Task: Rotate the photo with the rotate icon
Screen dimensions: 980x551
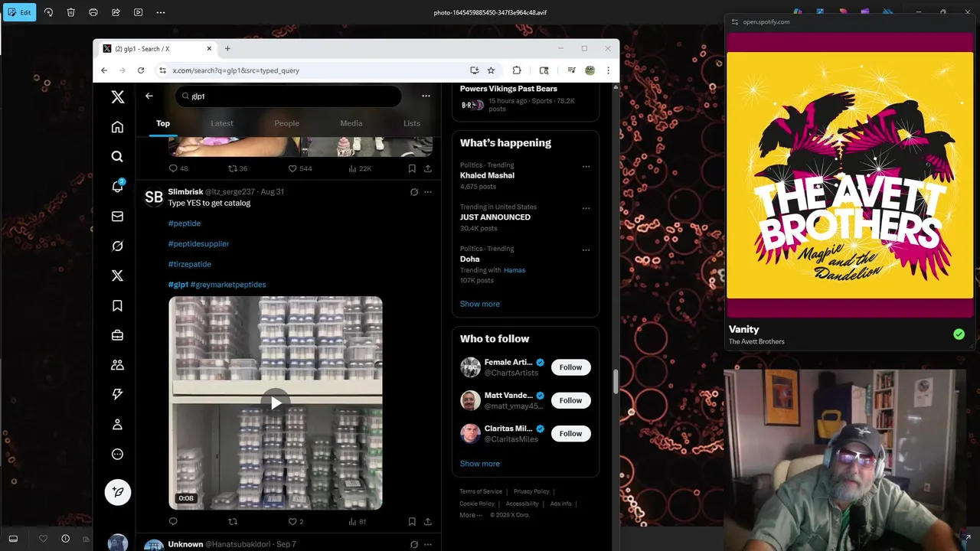Action: (x=48, y=12)
